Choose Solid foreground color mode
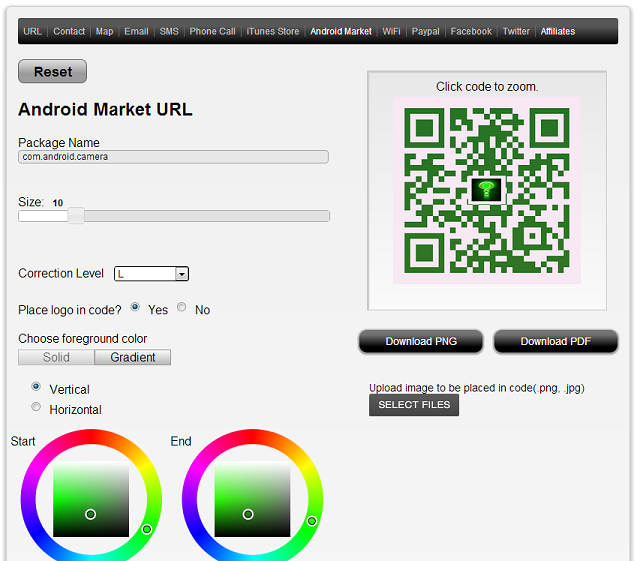637x561 pixels. coord(56,357)
